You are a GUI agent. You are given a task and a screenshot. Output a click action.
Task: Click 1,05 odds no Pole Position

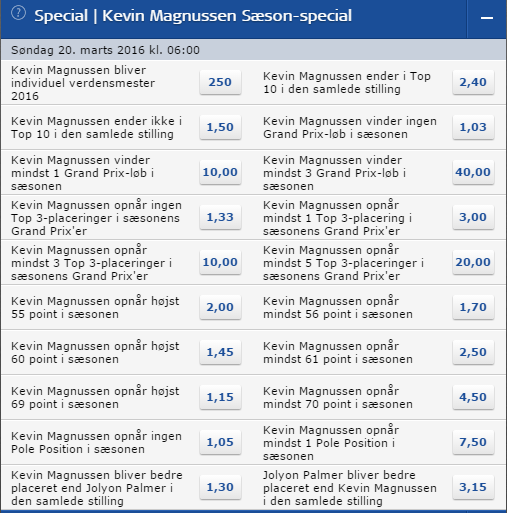220,442
